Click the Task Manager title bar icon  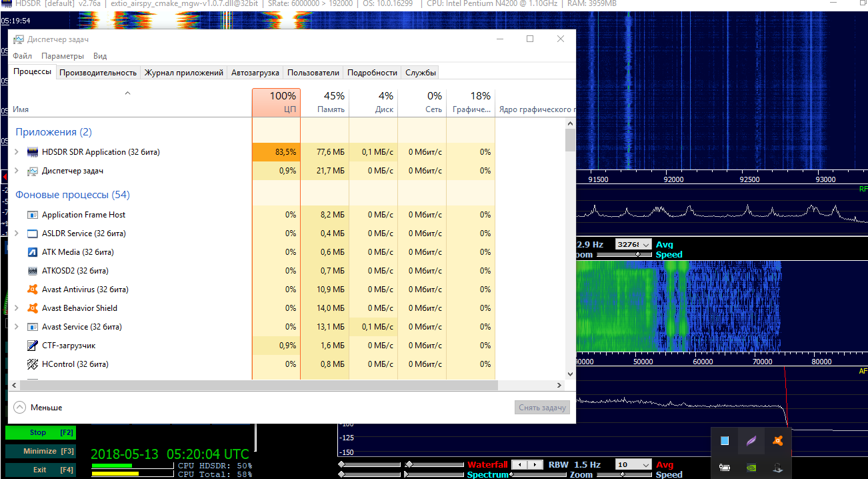[x=19, y=39]
